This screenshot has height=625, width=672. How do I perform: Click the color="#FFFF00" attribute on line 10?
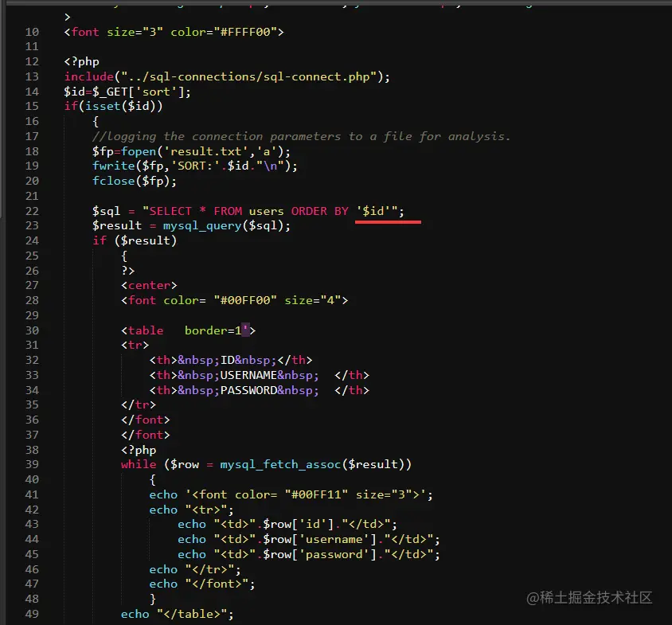(x=224, y=32)
